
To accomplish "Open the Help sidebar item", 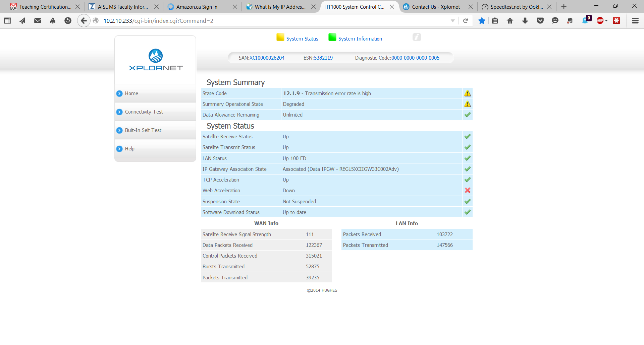I will 155,149.
